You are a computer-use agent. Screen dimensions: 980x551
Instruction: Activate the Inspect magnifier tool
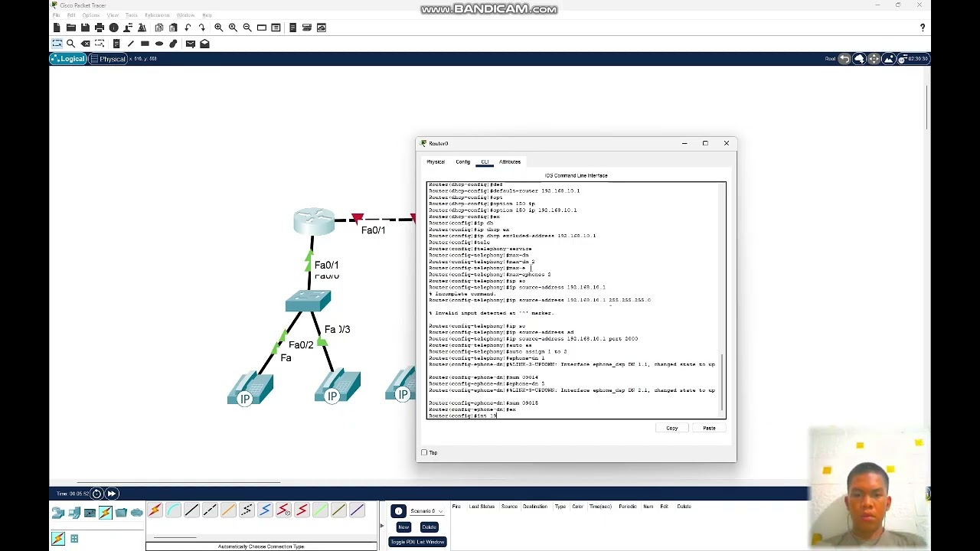(71, 44)
